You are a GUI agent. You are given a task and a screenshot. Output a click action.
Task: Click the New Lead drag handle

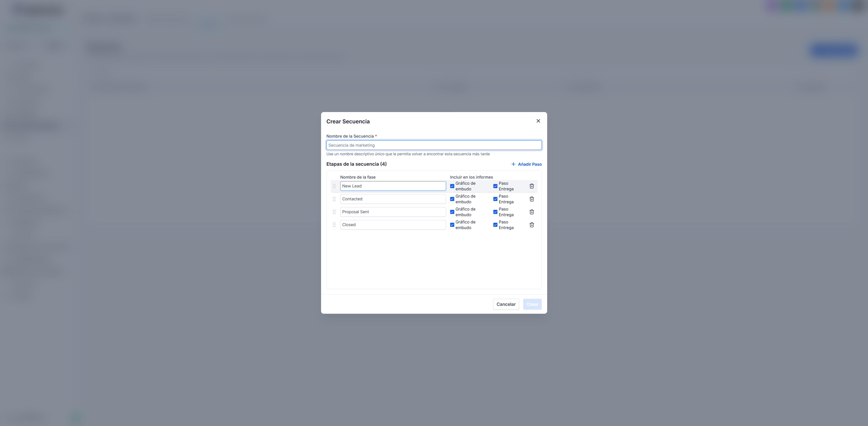coord(334,186)
